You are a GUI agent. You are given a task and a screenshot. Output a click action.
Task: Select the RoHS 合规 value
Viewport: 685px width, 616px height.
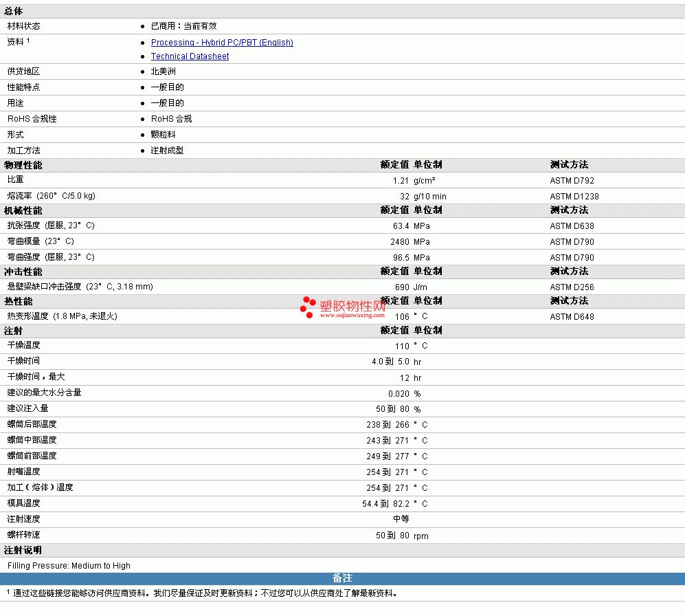(x=171, y=119)
